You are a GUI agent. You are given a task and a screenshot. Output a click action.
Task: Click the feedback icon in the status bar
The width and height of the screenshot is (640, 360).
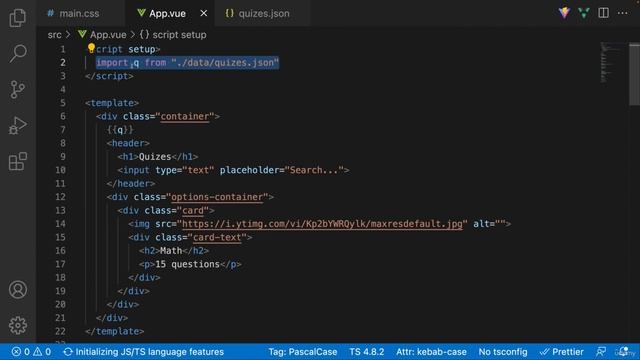[x=601, y=352]
